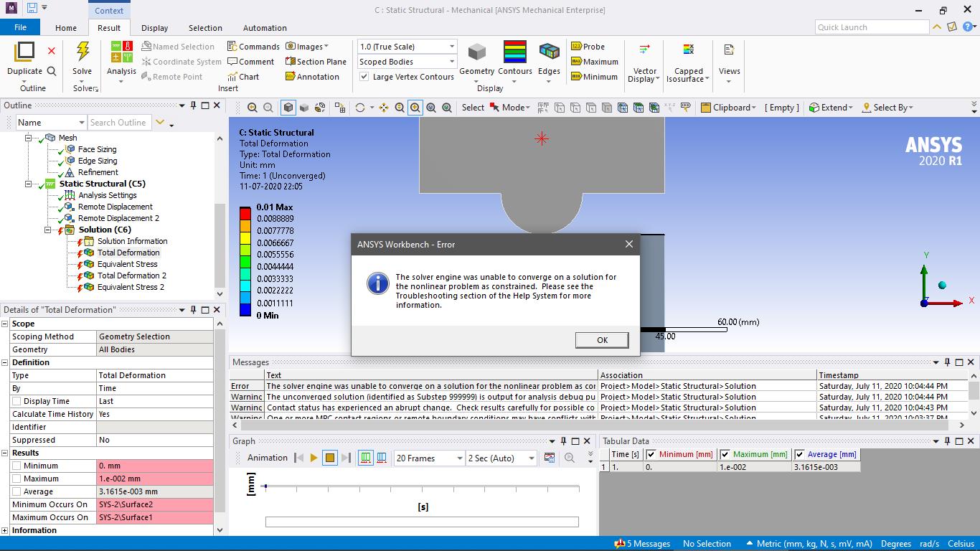The height and width of the screenshot is (551, 980).
Task: Select Equivalent Stress 2 in tree
Action: pyautogui.click(x=131, y=287)
